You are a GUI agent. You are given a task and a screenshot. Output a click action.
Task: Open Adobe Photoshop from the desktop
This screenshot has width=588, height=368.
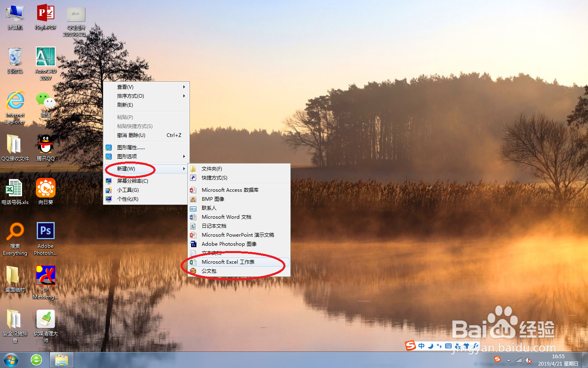(45, 231)
